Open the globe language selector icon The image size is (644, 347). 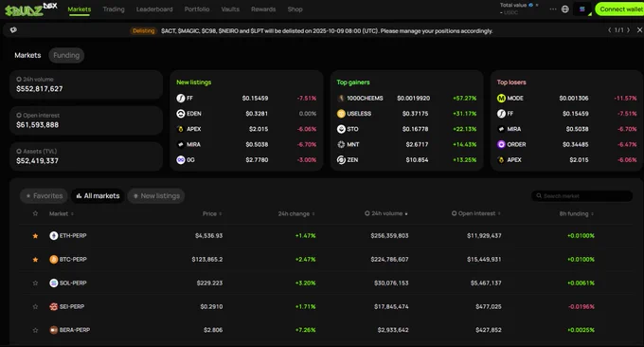565,9
